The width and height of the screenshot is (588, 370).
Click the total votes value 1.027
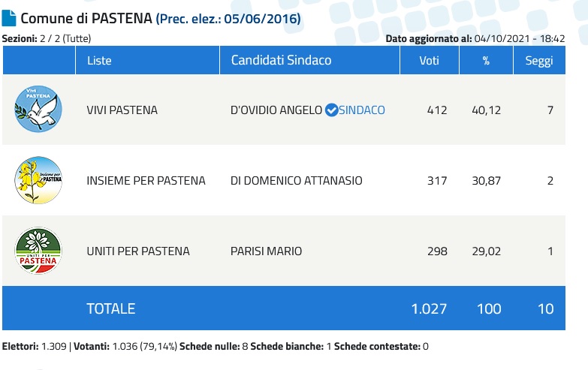[x=429, y=308]
